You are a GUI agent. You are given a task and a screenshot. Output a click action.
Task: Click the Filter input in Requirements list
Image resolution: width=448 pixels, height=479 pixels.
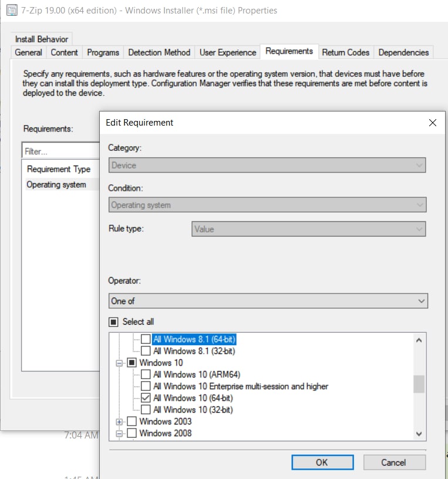61,151
